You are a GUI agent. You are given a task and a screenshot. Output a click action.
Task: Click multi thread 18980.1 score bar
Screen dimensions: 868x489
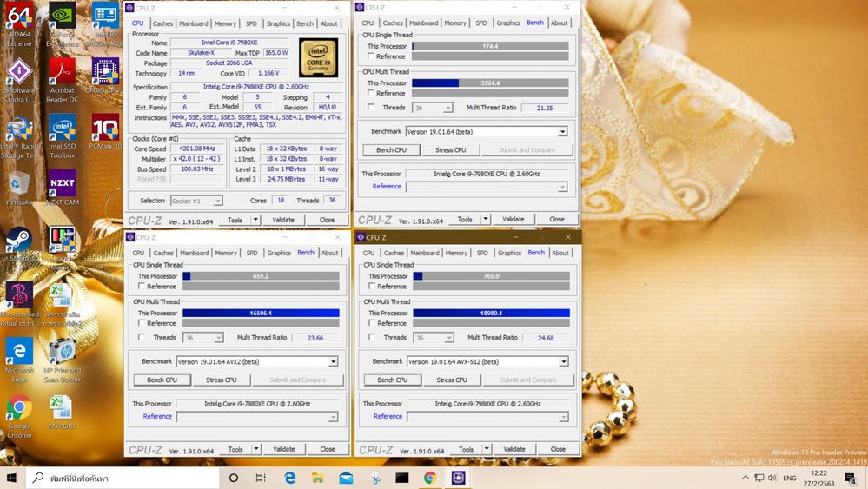point(491,313)
